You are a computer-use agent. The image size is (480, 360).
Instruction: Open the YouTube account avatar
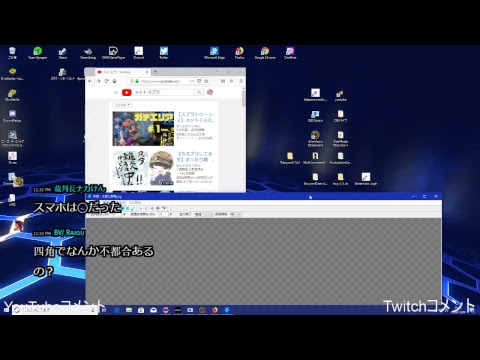point(210,92)
